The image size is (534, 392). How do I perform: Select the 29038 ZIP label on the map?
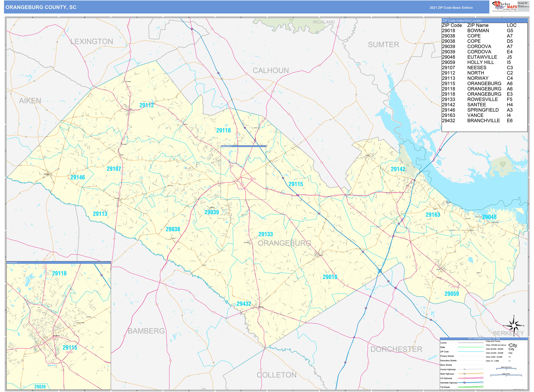point(173,229)
